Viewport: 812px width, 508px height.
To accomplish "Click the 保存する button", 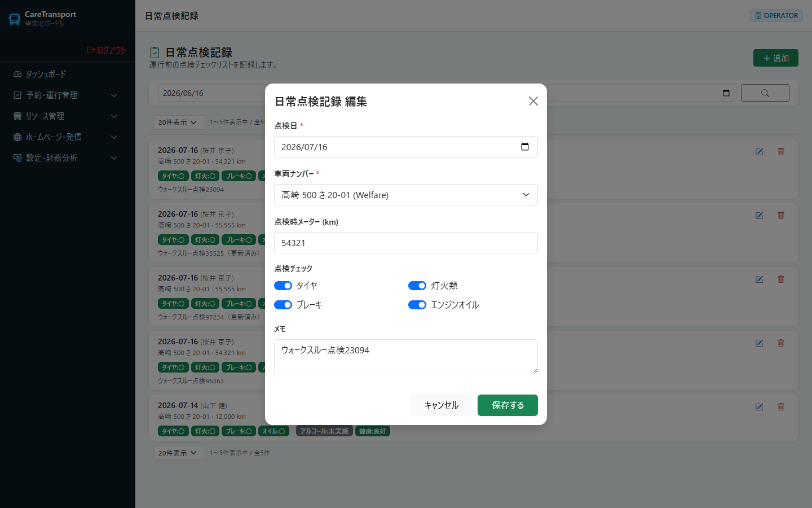I will [507, 405].
